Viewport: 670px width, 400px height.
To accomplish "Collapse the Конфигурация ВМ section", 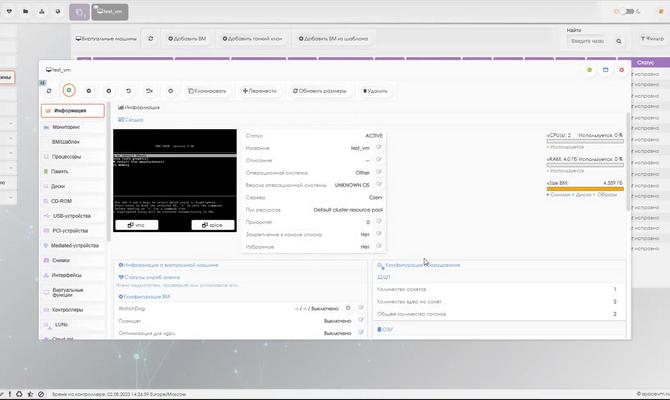I will tap(144, 296).
